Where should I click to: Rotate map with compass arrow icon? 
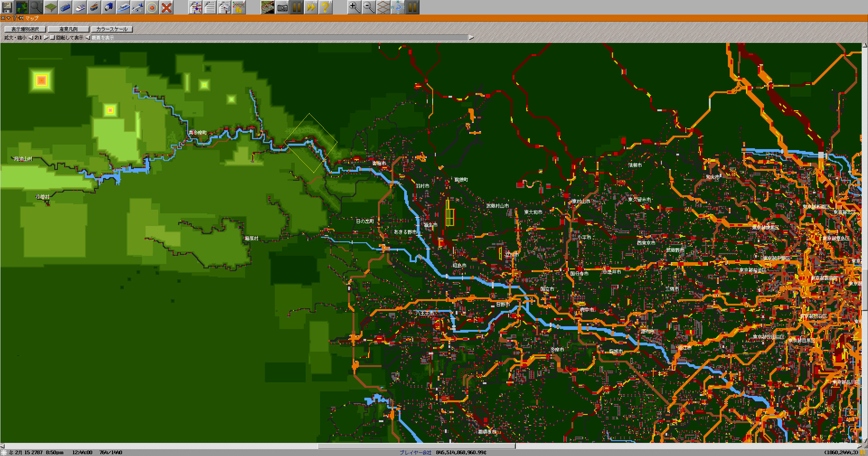tap(398, 7)
